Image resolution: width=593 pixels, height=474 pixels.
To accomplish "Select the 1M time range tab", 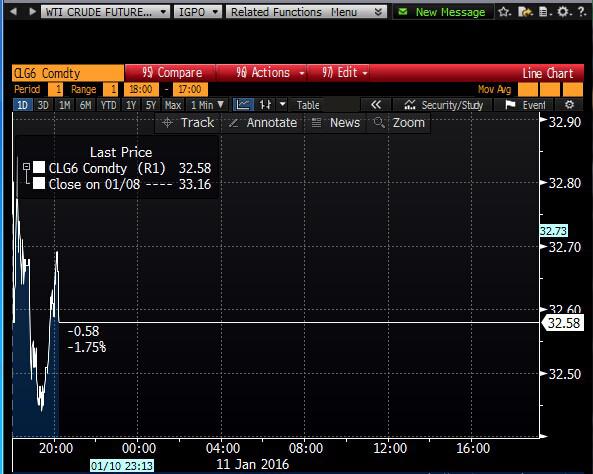I will pyautogui.click(x=65, y=105).
